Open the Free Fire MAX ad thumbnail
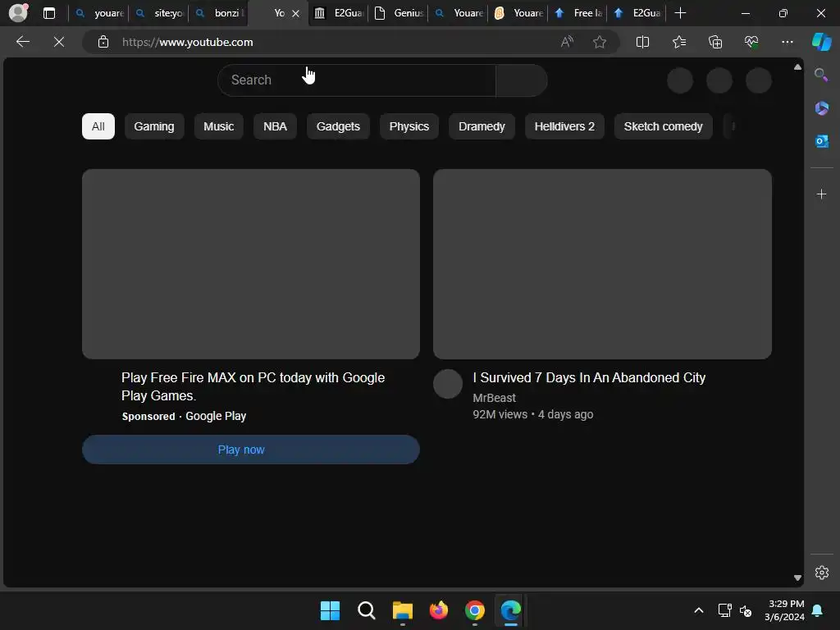 point(251,264)
